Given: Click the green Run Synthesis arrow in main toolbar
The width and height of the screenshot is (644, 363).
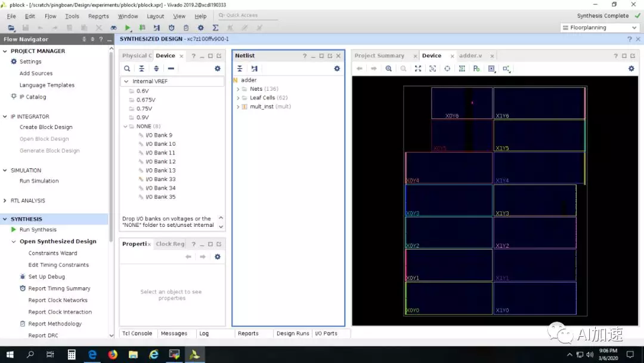Looking at the screenshot, I should 128,28.
